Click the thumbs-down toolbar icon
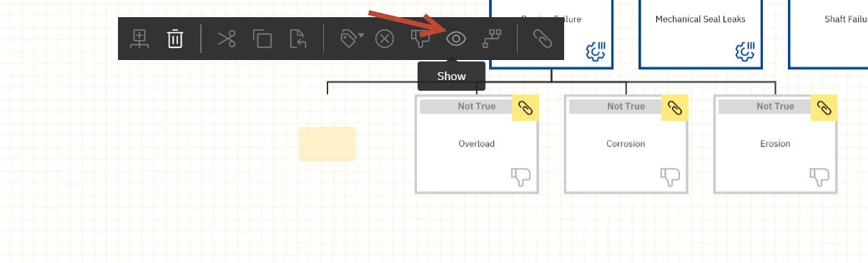 tap(420, 39)
